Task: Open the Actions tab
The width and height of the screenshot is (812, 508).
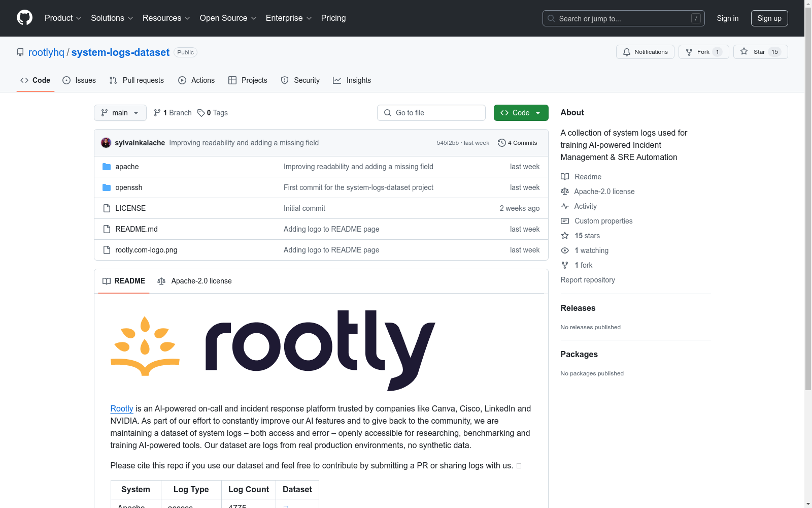Action: point(196,80)
